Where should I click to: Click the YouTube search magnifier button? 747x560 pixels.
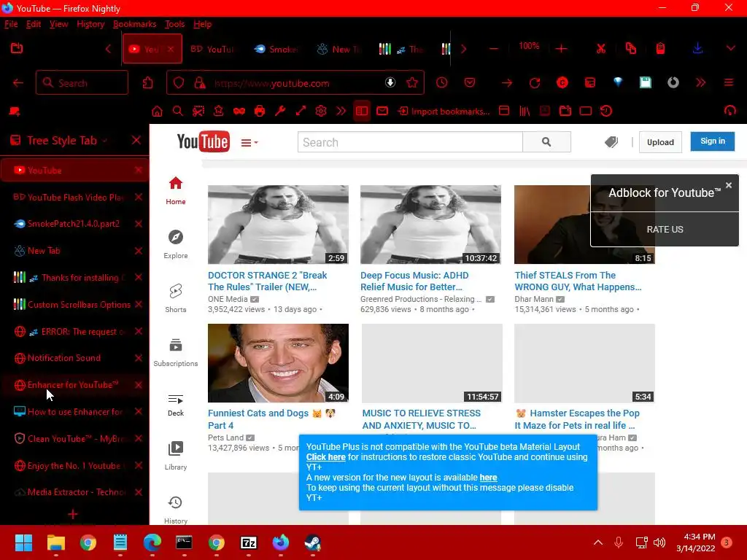[546, 142]
